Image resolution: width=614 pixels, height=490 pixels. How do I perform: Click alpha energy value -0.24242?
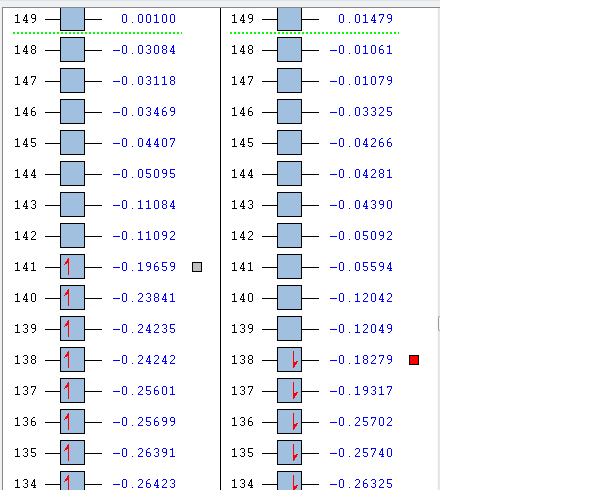pyautogui.click(x=144, y=360)
